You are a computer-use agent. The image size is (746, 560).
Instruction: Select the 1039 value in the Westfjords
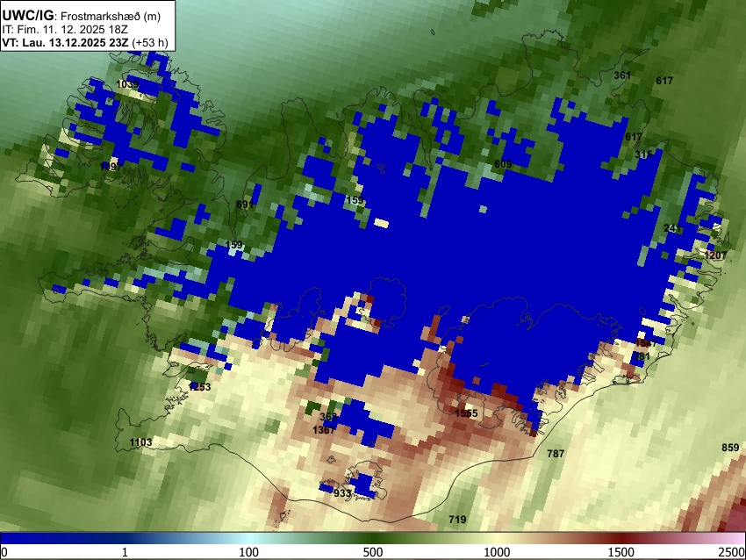pos(127,84)
